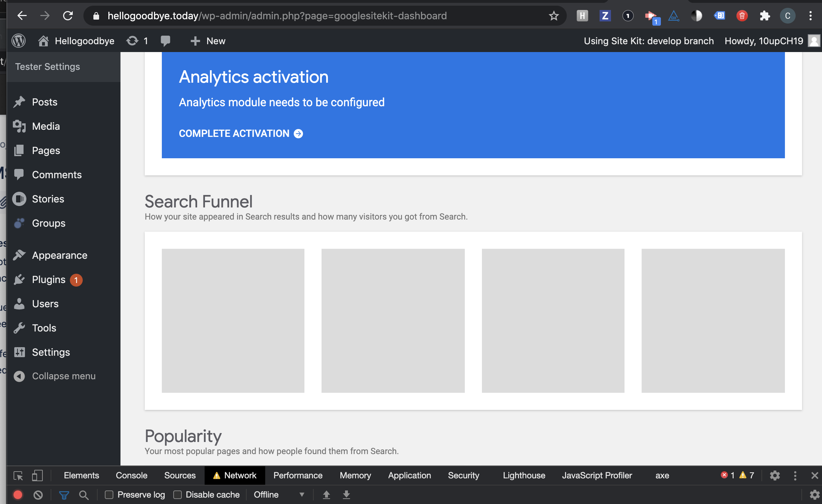Open the DevTools three-dot more menu

[x=795, y=475]
